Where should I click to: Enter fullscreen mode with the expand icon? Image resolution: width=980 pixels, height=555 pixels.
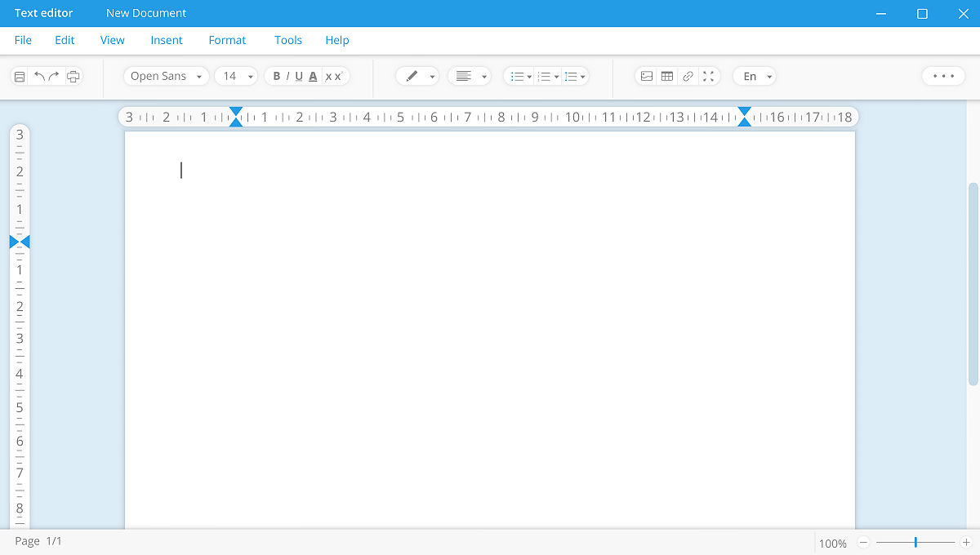tap(708, 77)
